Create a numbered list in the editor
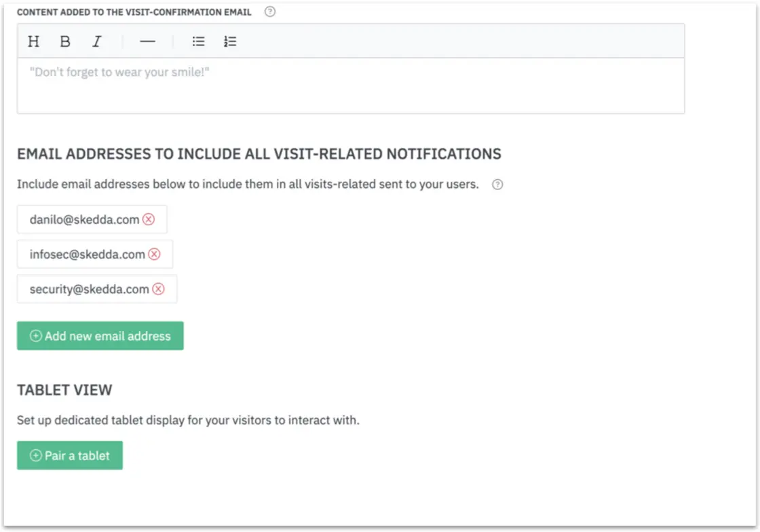This screenshot has height=532, width=760. tap(230, 41)
